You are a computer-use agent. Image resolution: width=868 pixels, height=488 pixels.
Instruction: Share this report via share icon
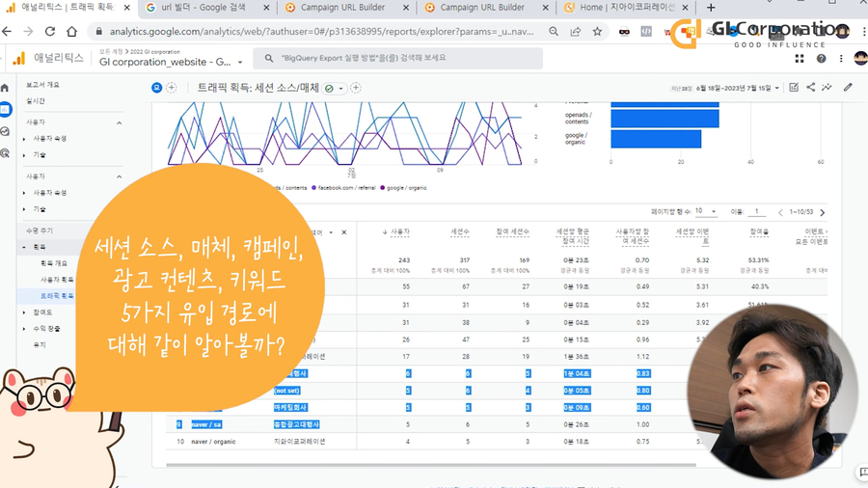(810, 88)
